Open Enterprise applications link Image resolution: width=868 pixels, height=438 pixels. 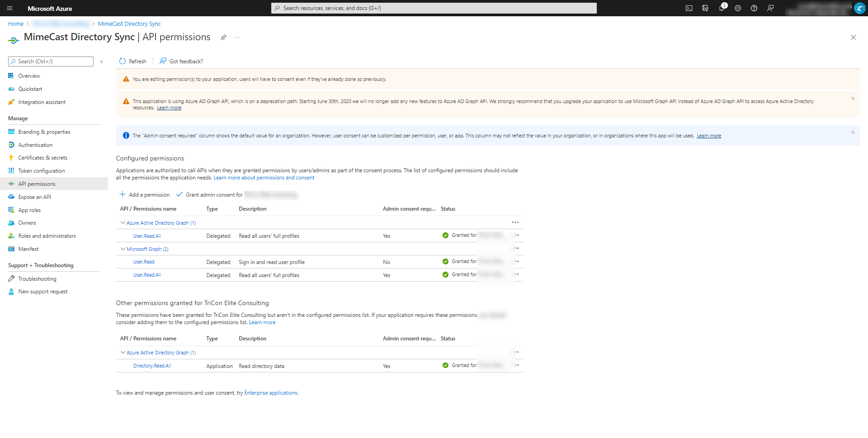[x=271, y=393]
